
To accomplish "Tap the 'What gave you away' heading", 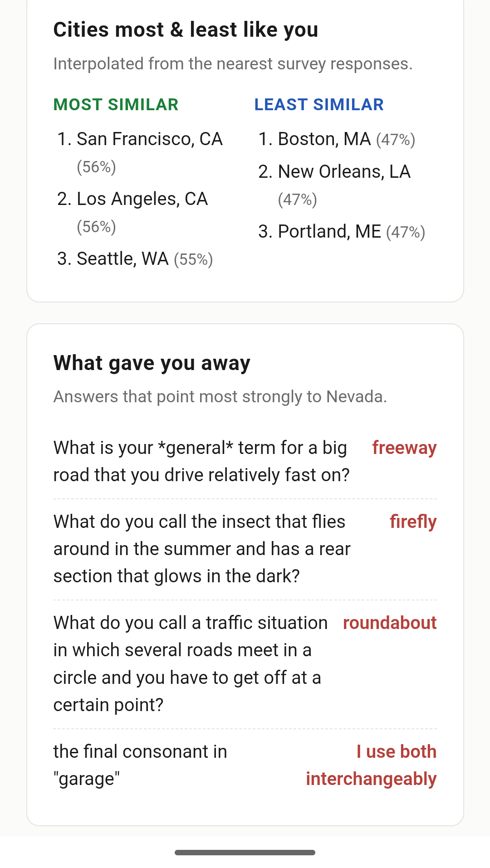I will click(x=152, y=363).
